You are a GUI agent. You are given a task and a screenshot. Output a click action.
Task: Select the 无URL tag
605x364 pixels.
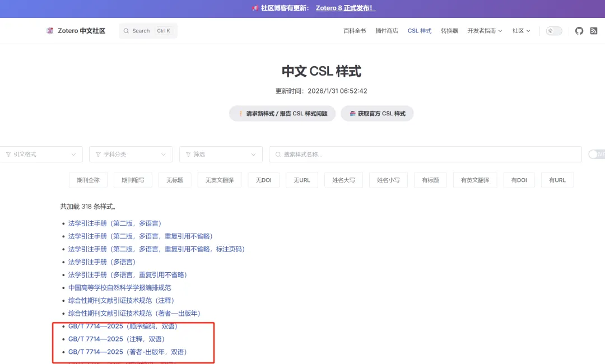(302, 180)
